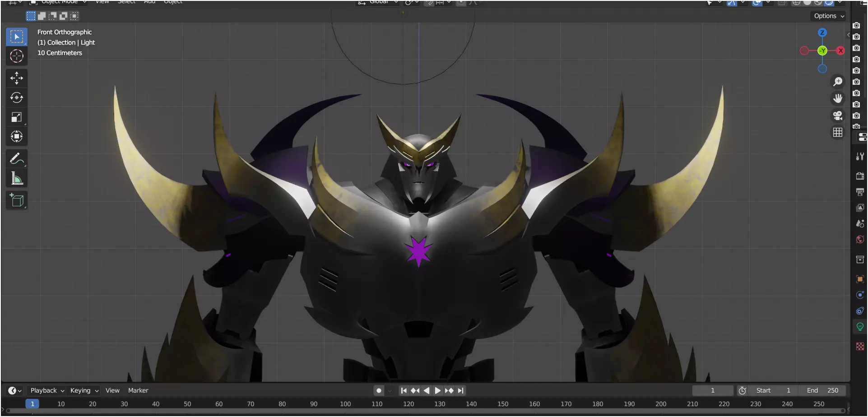Open Texture properties tab (checker icon)
This screenshot has height=417, width=868.
click(x=860, y=347)
